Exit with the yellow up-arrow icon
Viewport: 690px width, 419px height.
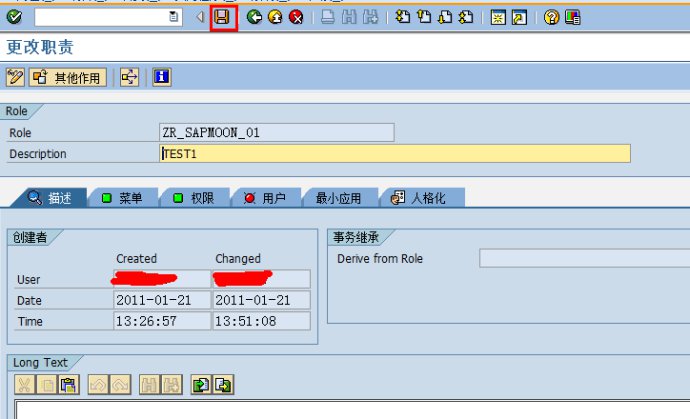point(275,17)
